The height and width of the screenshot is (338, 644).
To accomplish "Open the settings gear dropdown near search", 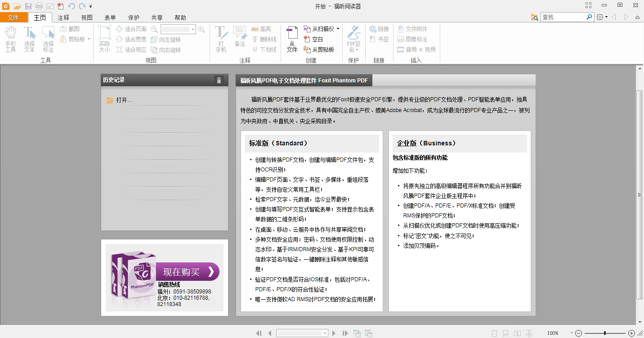I will tap(602, 17).
